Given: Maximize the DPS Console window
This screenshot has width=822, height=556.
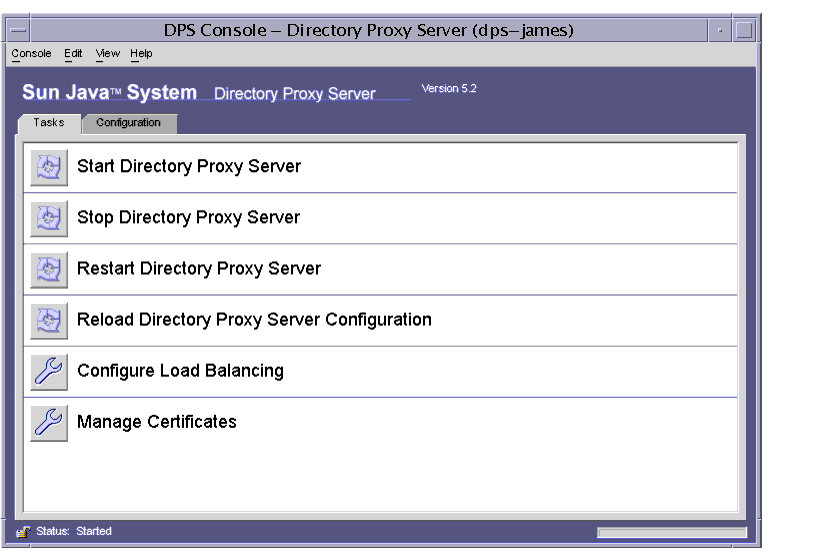Looking at the screenshot, I should (x=744, y=30).
